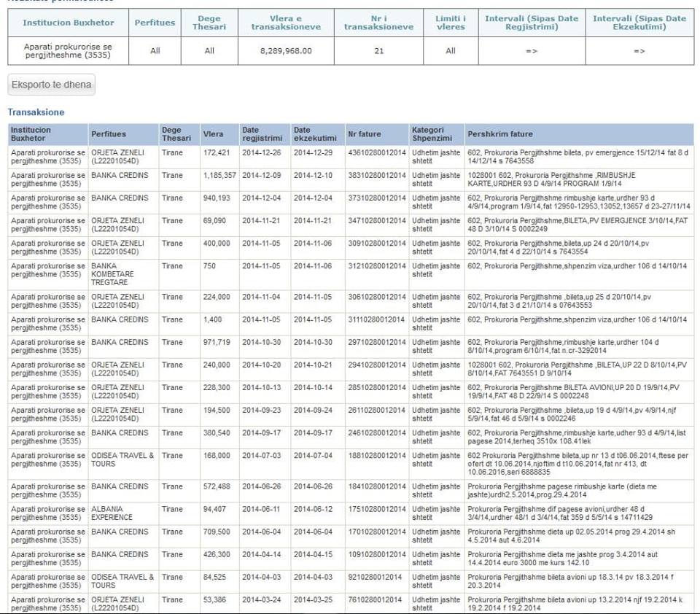The width and height of the screenshot is (700, 614).
Task: Click invoice number 38310280012014
Action: click(x=377, y=176)
